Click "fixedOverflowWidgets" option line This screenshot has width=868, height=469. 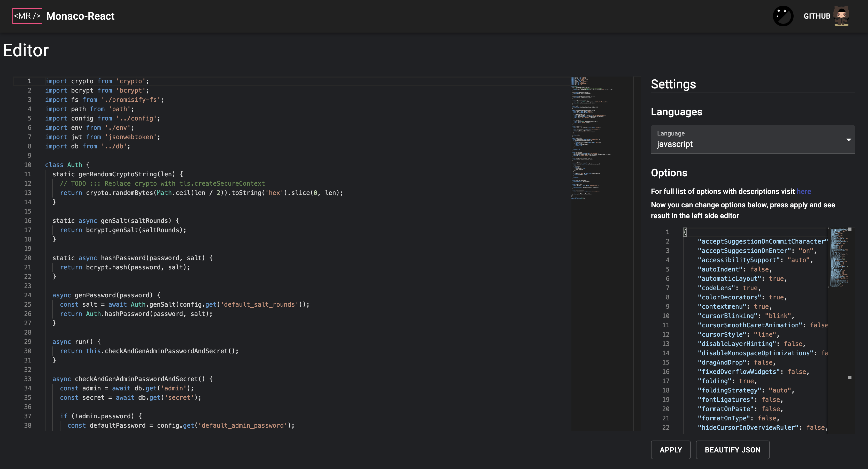coord(753,372)
